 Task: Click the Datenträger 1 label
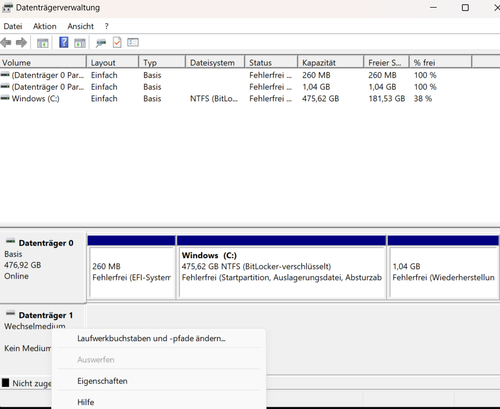pos(46,315)
